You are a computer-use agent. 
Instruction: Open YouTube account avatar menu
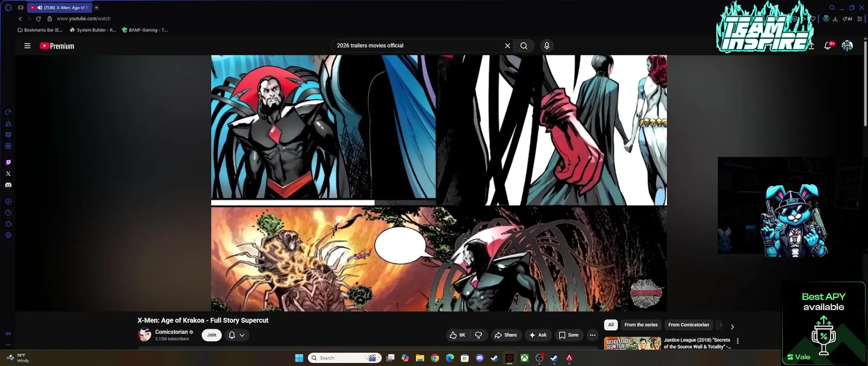point(847,46)
